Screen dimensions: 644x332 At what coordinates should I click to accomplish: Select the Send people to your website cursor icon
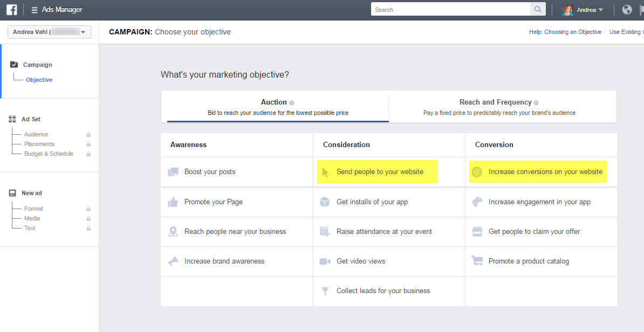point(325,171)
